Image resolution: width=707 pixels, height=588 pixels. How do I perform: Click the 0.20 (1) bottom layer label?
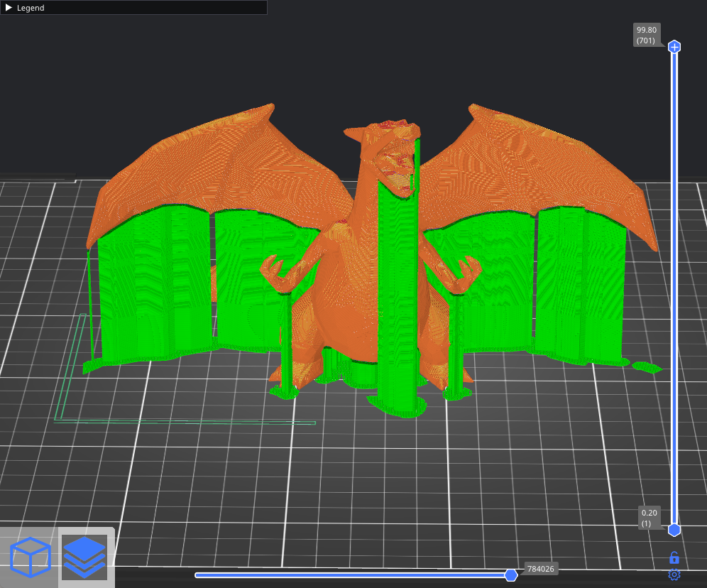650,518
